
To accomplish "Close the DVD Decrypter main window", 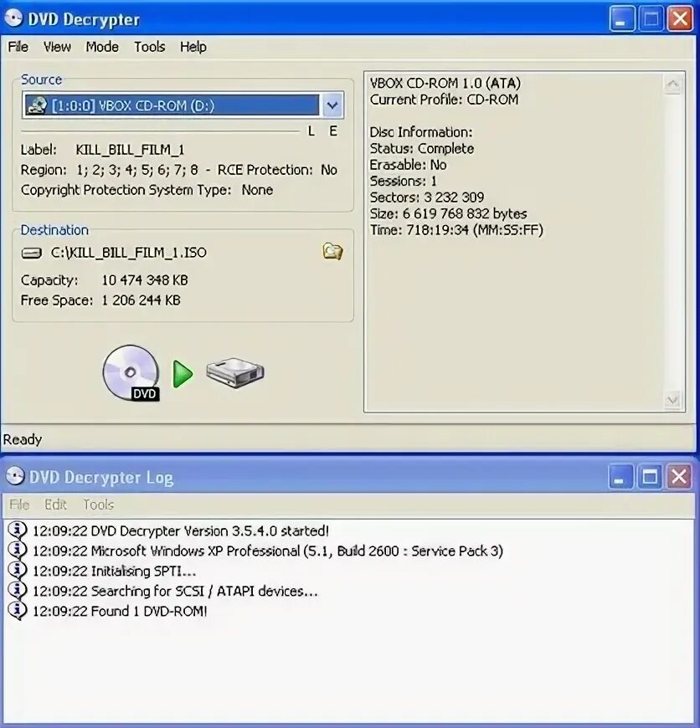I will [x=680, y=19].
